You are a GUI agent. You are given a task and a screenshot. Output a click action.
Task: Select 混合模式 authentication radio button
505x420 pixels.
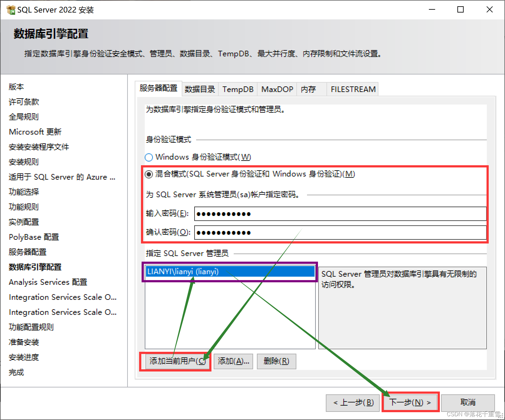click(x=149, y=174)
